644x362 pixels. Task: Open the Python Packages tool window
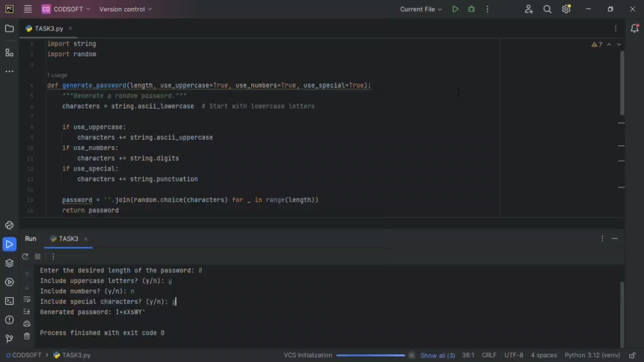(9, 263)
